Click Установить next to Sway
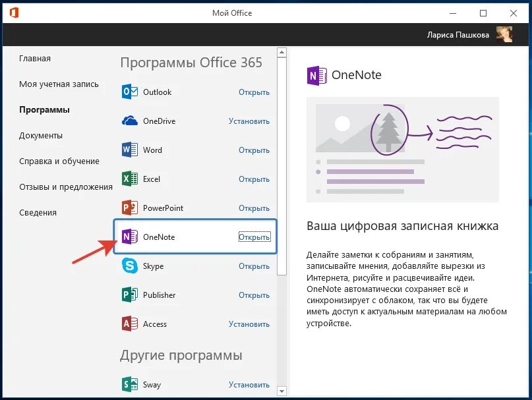The width and height of the screenshot is (532, 400). click(x=249, y=385)
